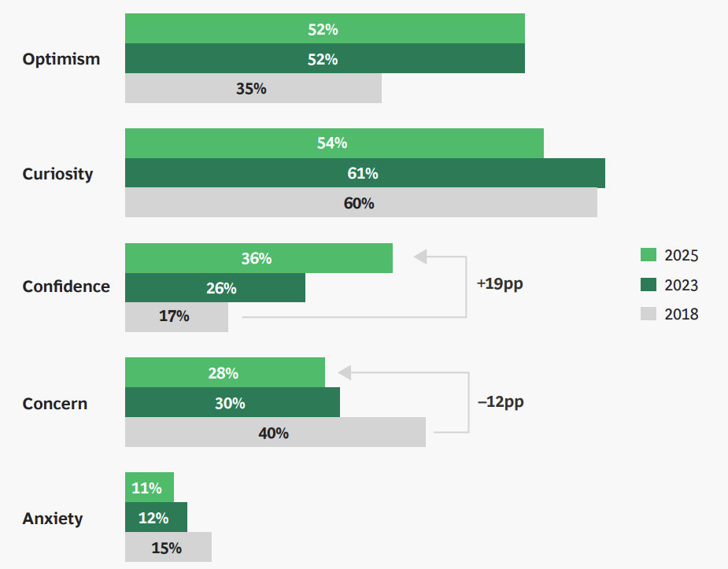Click the arrowhead pointing at Concern 28% bar
This screenshot has height=569, width=728.
(x=344, y=371)
